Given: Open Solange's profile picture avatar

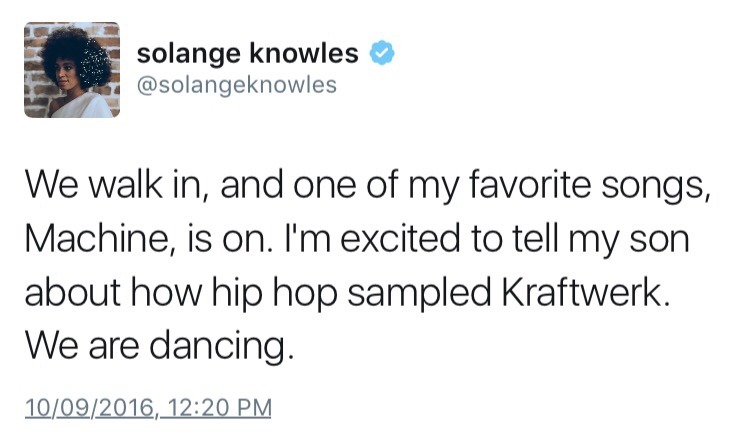Looking at the screenshot, I should tap(72, 70).
